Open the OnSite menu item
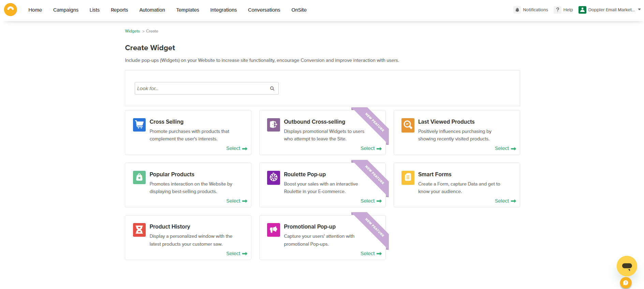Screen dimensions: 644x289 point(299,10)
